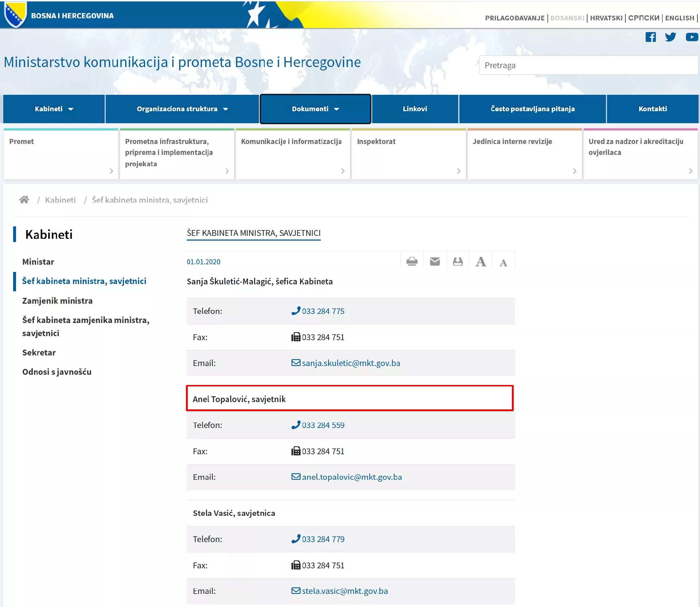Expand the Kabineti dropdown menu
Screen dimensions: 700x607
tap(54, 109)
